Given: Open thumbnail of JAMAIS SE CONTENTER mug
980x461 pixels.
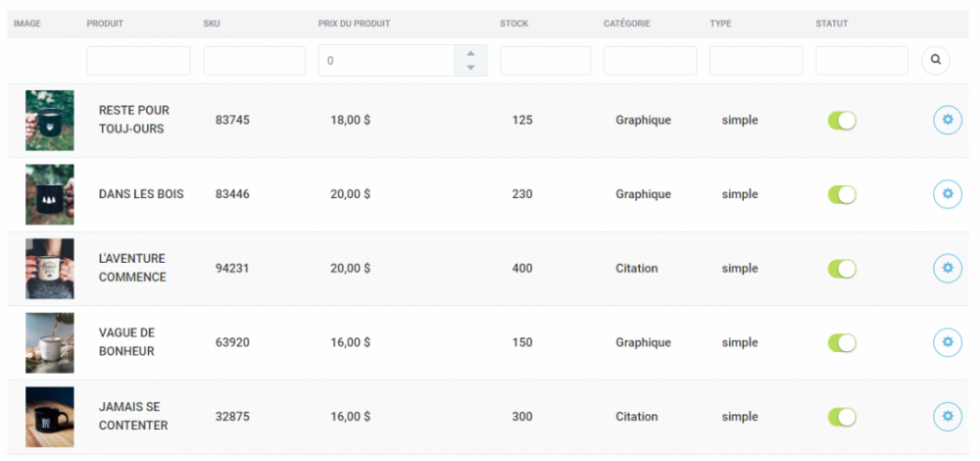Looking at the screenshot, I should pos(50,417).
